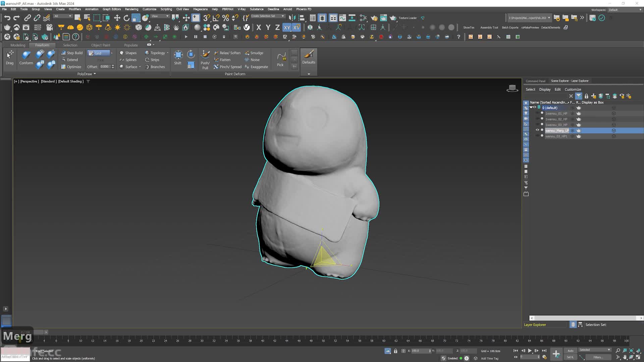Toggle renderable teapot for 1wanou_01_HP
Image resolution: width=644 pixels, height=362 pixels.
point(579,113)
